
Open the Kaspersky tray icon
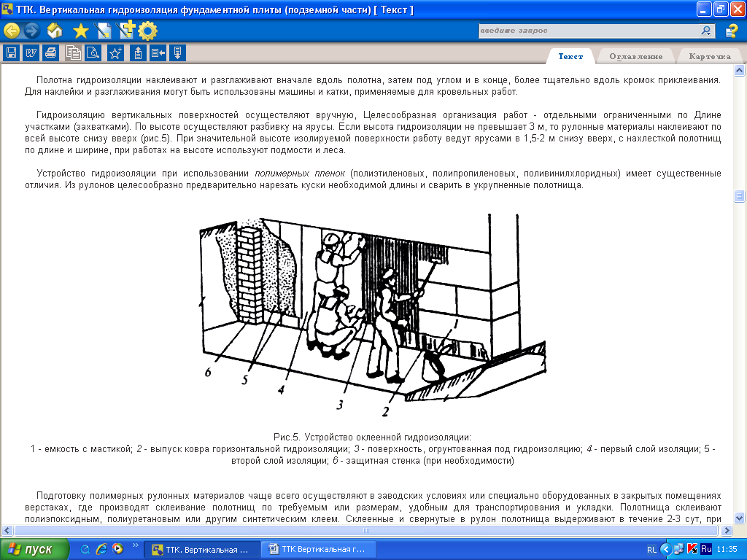(692, 549)
